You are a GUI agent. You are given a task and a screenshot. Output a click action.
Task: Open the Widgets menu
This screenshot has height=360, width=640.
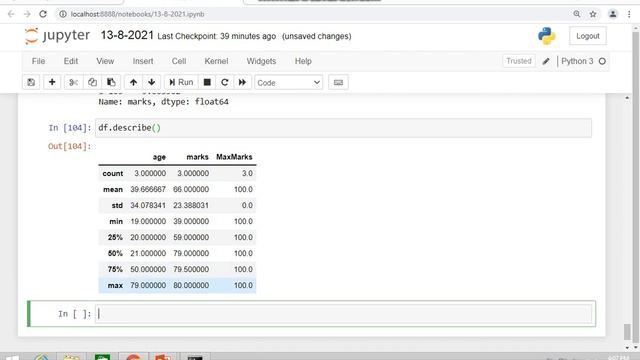(x=261, y=61)
